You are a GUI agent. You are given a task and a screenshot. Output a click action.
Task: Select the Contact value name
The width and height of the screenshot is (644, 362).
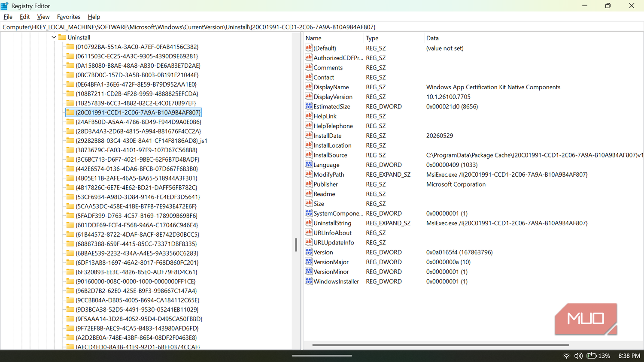point(324,77)
